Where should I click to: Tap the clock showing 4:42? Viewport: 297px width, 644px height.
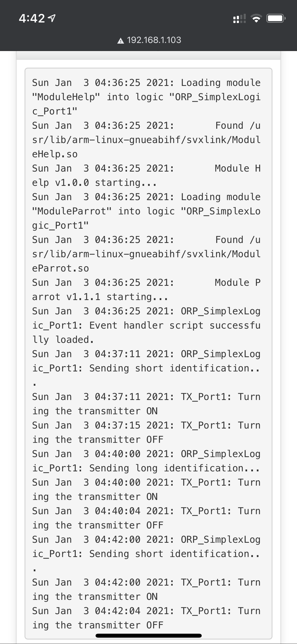click(x=32, y=18)
